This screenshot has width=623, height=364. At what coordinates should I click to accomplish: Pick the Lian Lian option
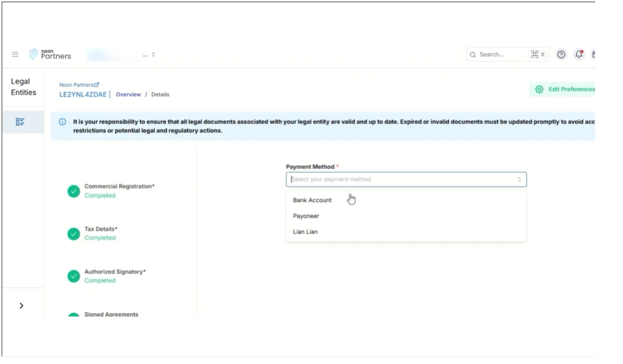point(305,232)
